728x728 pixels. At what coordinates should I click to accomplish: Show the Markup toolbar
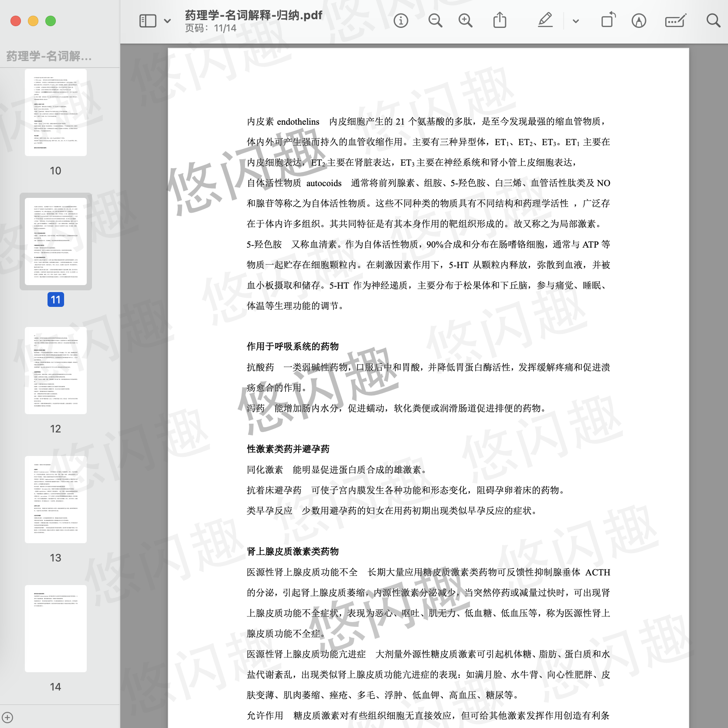point(639,21)
